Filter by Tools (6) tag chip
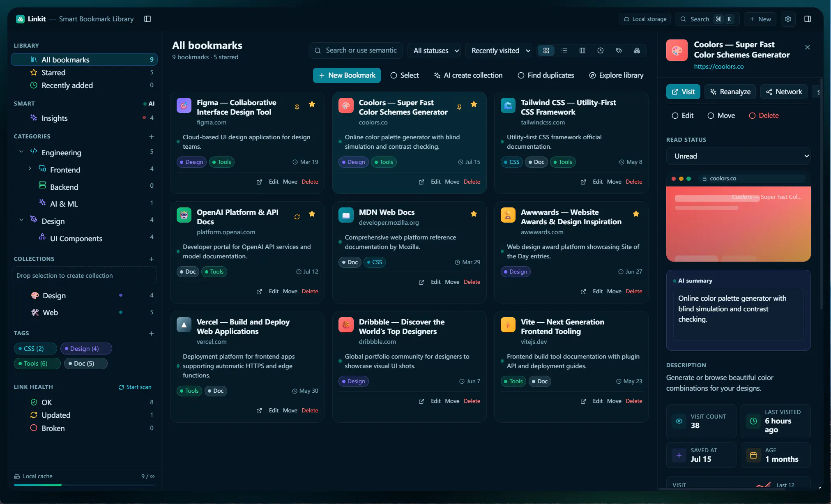Image resolution: width=831 pixels, height=504 pixels. [37, 364]
